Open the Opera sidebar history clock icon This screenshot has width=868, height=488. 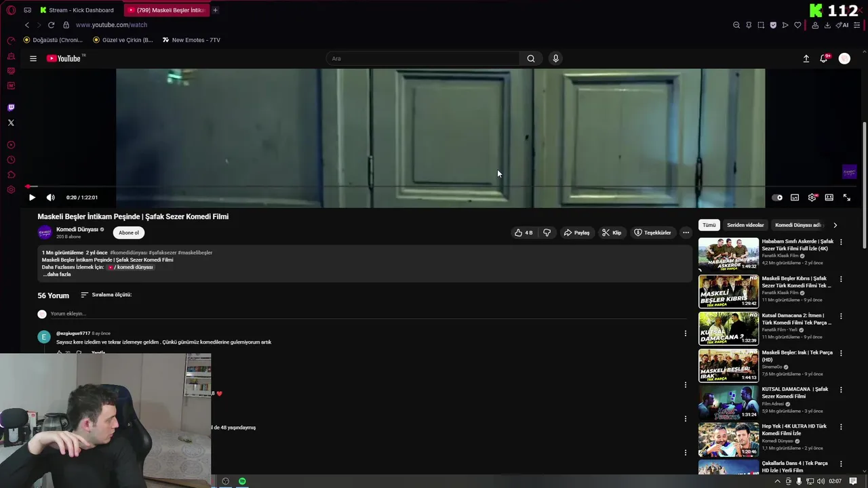pyautogui.click(x=11, y=160)
